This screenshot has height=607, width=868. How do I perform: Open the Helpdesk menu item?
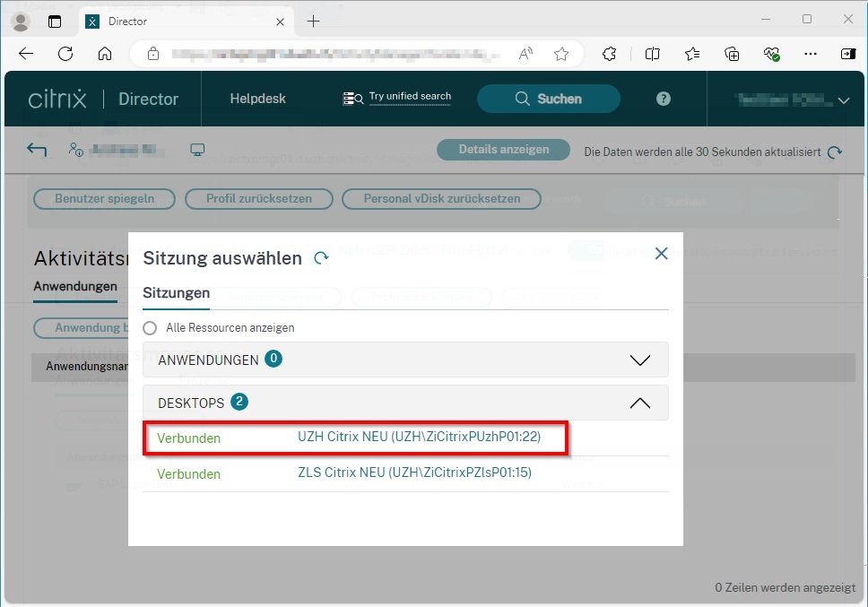tap(257, 99)
